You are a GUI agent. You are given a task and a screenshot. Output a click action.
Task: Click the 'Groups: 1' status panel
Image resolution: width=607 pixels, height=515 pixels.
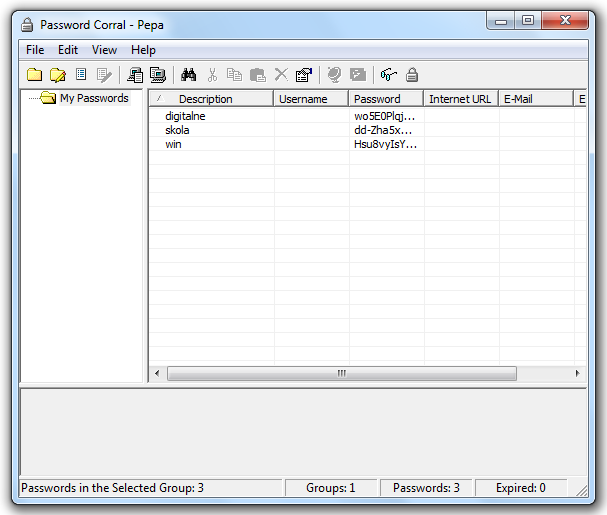331,488
